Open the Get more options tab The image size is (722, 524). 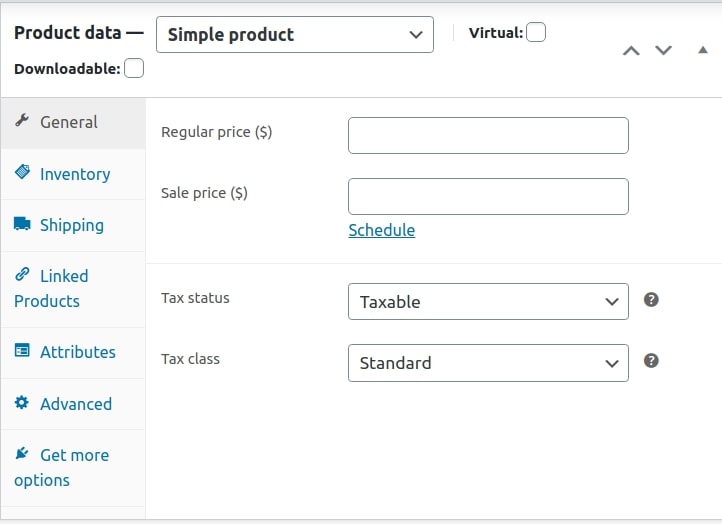73,468
